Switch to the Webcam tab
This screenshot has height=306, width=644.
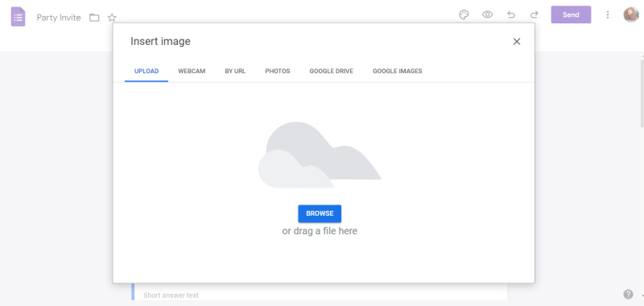192,71
